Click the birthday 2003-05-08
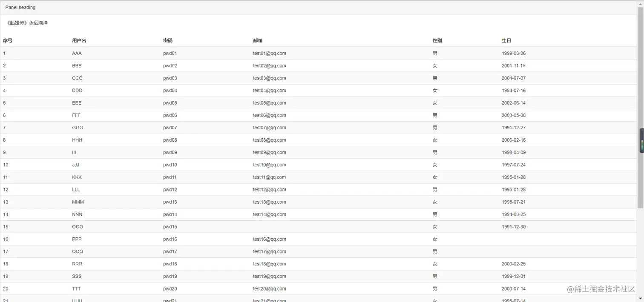The width and height of the screenshot is (644, 302). 513,115
